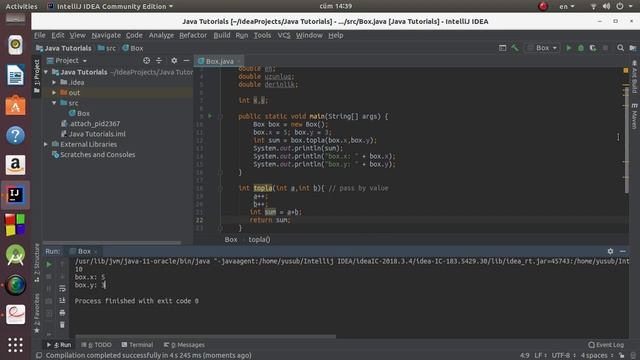640x360 pixels.
Task: Toggle the 1: Project side tool window
Action: tap(37, 76)
